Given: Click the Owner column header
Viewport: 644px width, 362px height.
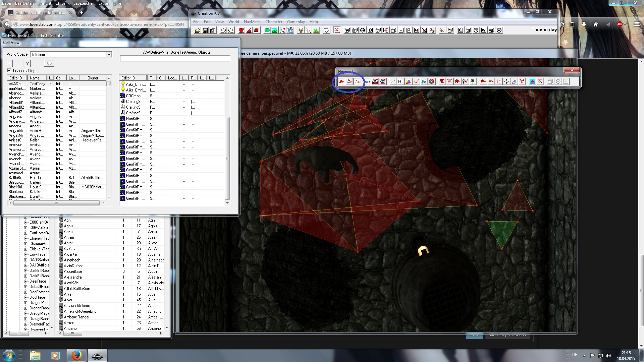Looking at the screenshot, I should (x=93, y=78).
